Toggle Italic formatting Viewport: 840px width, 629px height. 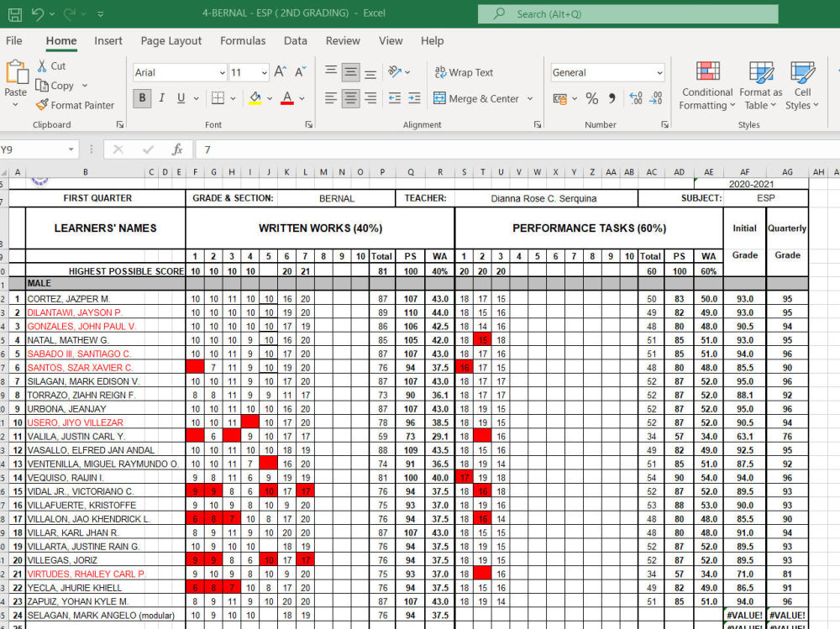(x=162, y=98)
